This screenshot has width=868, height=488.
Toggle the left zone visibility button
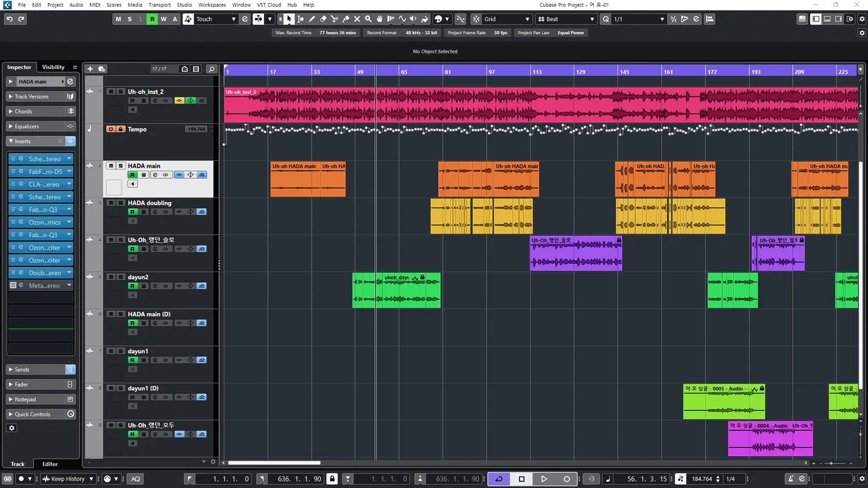[816, 19]
